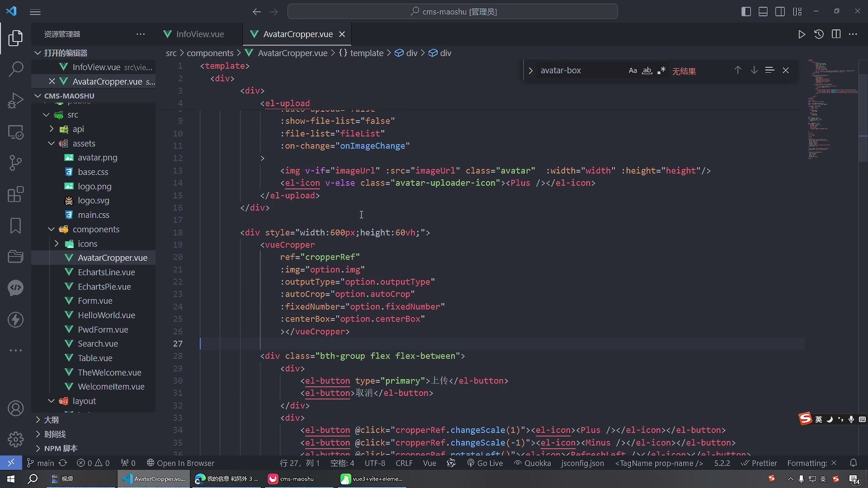The width and height of the screenshot is (868, 488).
Task: Open the Manage gear menu
Action: coord(16,439)
